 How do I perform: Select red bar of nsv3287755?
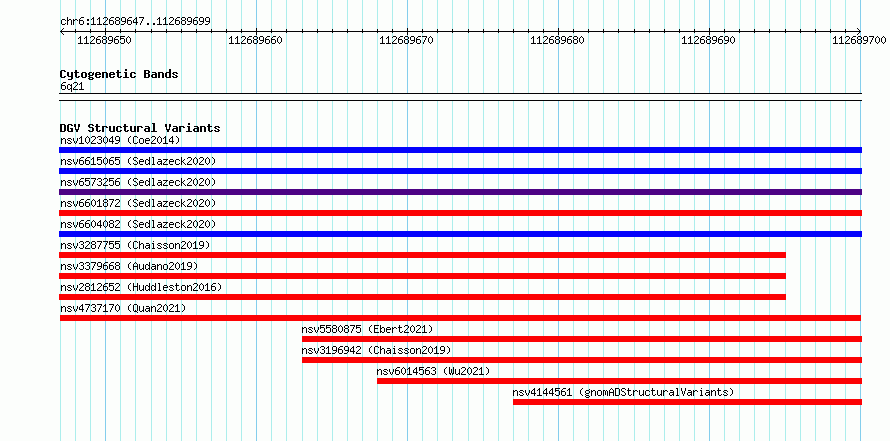tap(422, 255)
